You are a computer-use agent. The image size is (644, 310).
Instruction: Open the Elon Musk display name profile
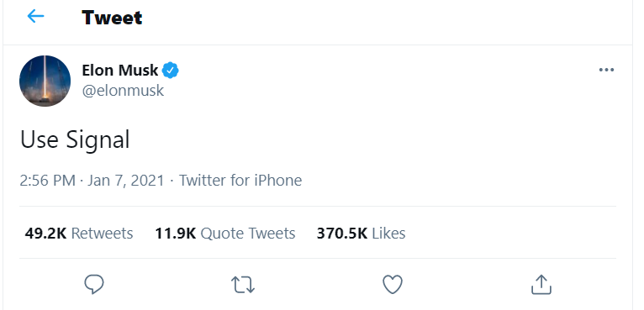[120, 71]
